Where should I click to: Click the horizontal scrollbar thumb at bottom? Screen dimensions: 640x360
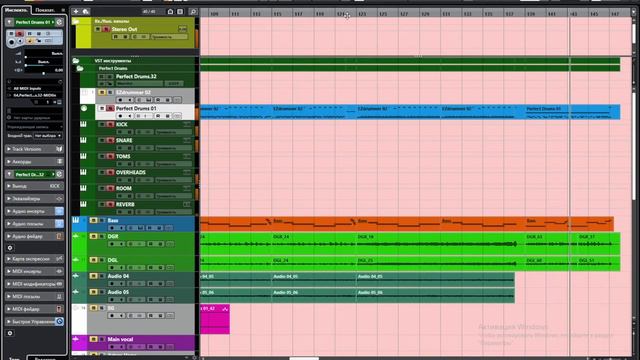point(304,358)
